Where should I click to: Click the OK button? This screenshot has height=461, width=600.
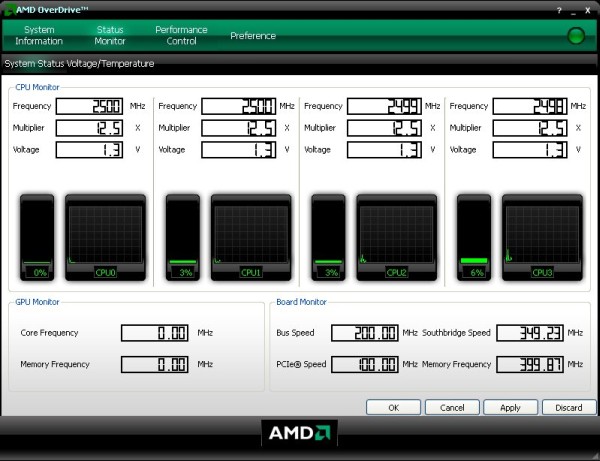coord(393,407)
